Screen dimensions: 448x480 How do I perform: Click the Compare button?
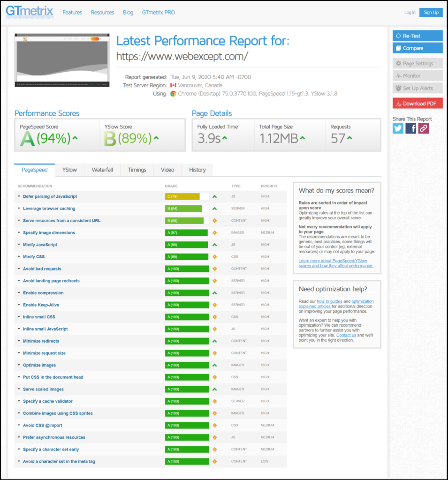tap(418, 48)
